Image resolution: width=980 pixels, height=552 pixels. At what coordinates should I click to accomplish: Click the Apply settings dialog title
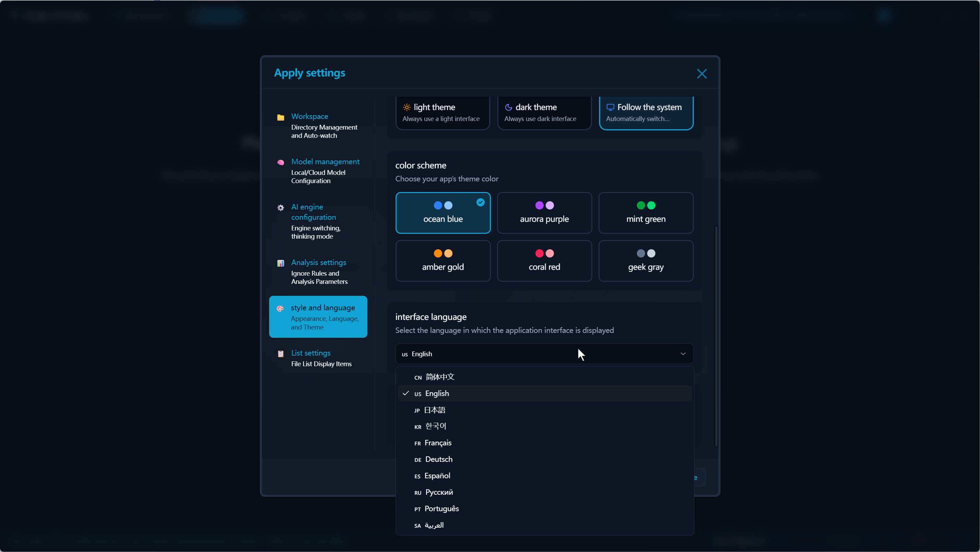(x=309, y=73)
